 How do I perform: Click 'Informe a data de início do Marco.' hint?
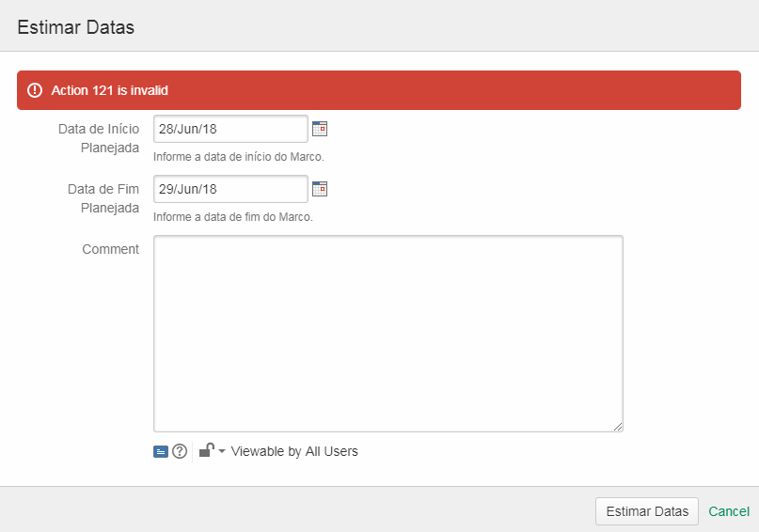[x=239, y=157]
